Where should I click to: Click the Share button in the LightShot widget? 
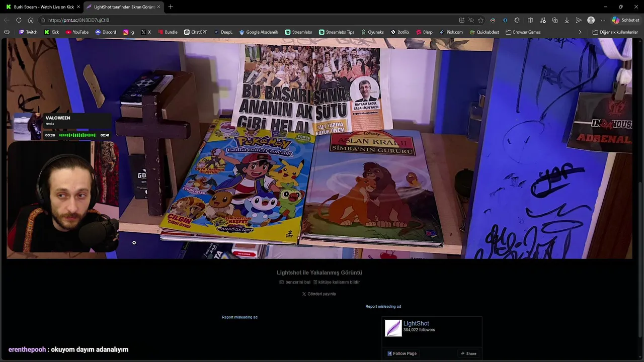[468, 353]
